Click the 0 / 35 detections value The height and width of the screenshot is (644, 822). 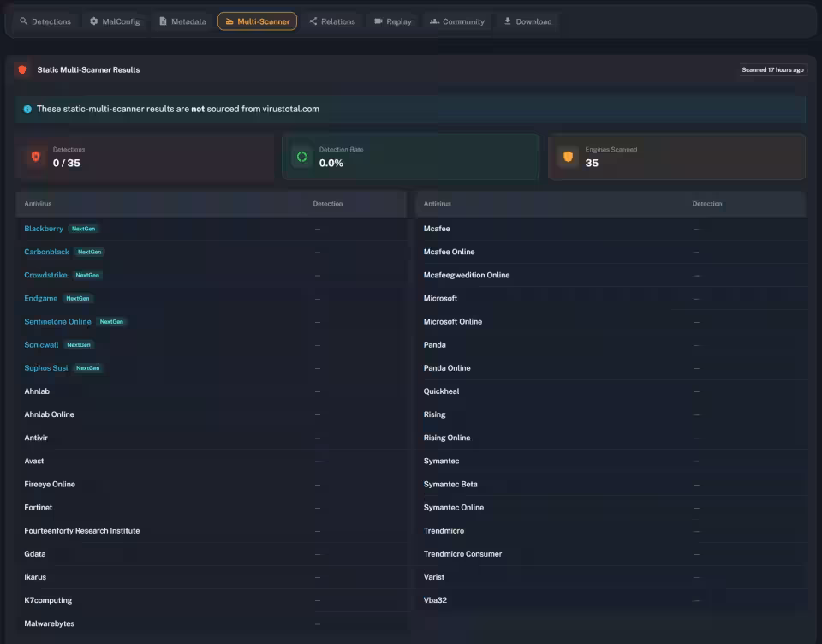[x=67, y=163]
